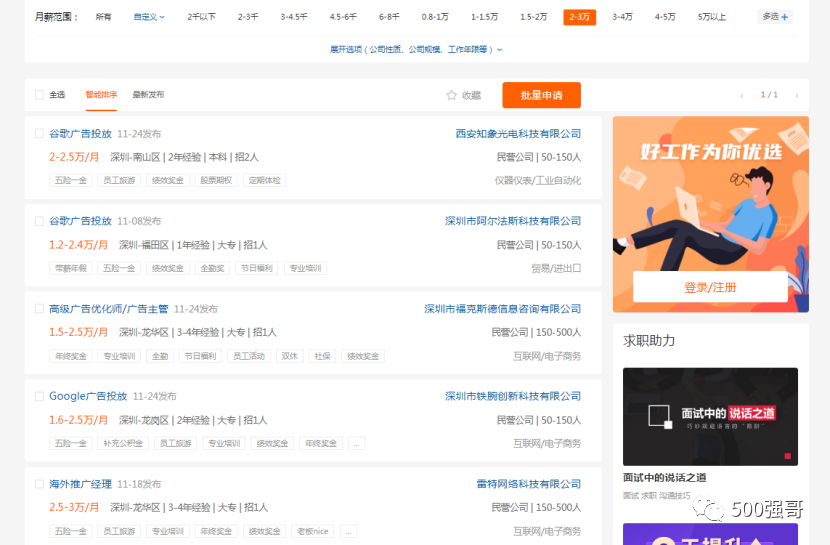This screenshot has height=545, width=830.
Task: Select salary range 4-5万
Action: (665, 17)
